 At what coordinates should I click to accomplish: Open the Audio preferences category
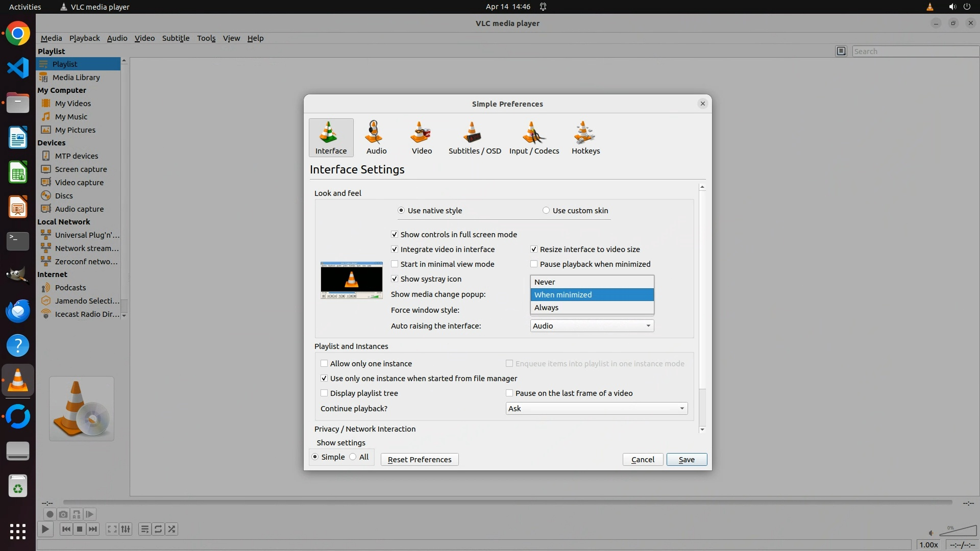coord(376,138)
